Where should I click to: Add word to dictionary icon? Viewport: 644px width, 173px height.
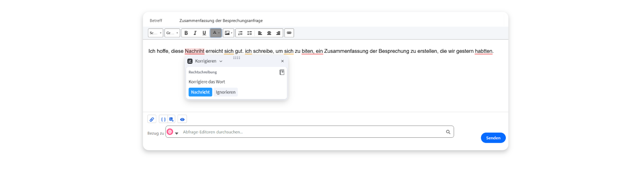click(x=282, y=72)
